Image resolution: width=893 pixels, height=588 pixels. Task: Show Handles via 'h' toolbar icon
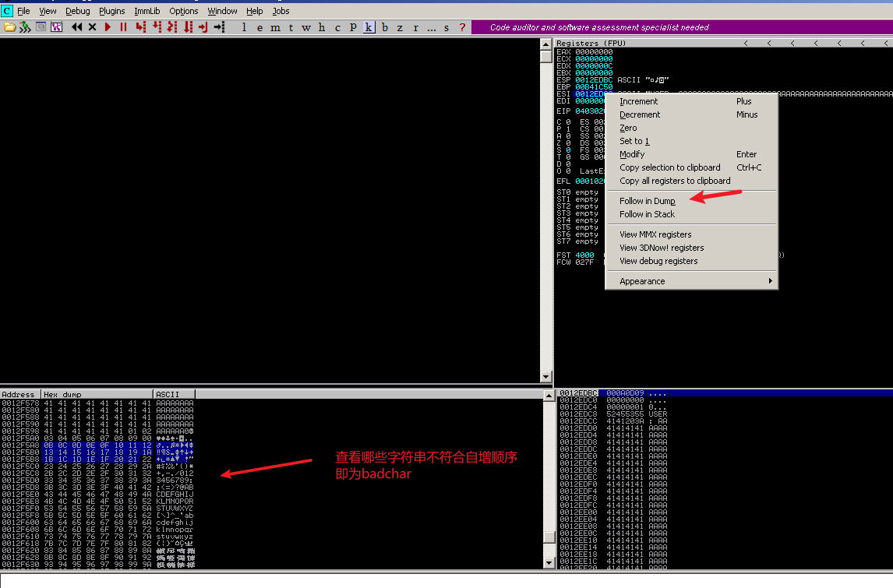pos(322,26)
